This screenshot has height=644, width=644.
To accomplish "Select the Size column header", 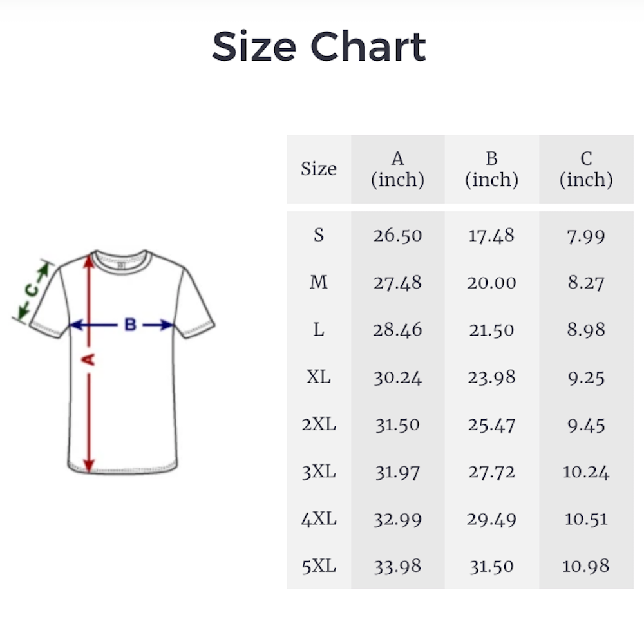I will pos(319,169).
